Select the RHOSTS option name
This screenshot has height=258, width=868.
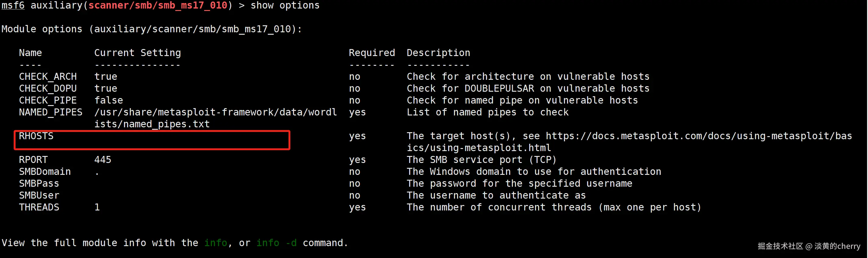pos(36,136)
